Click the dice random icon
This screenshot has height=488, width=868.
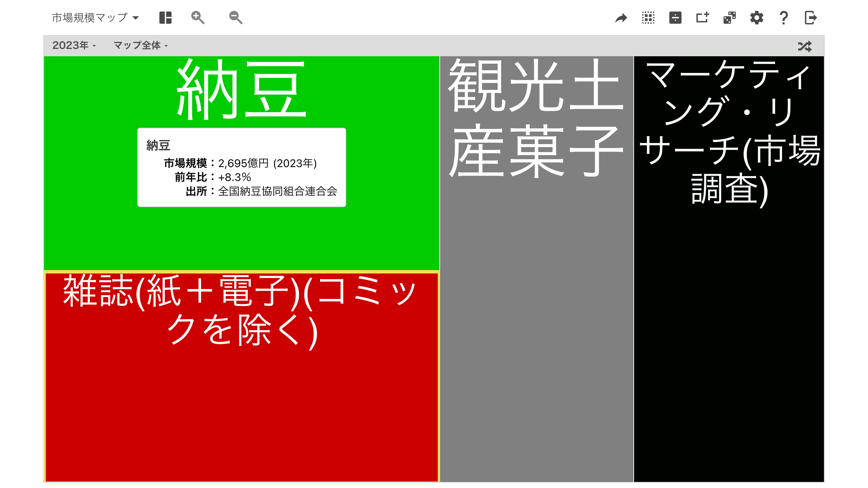729,18
